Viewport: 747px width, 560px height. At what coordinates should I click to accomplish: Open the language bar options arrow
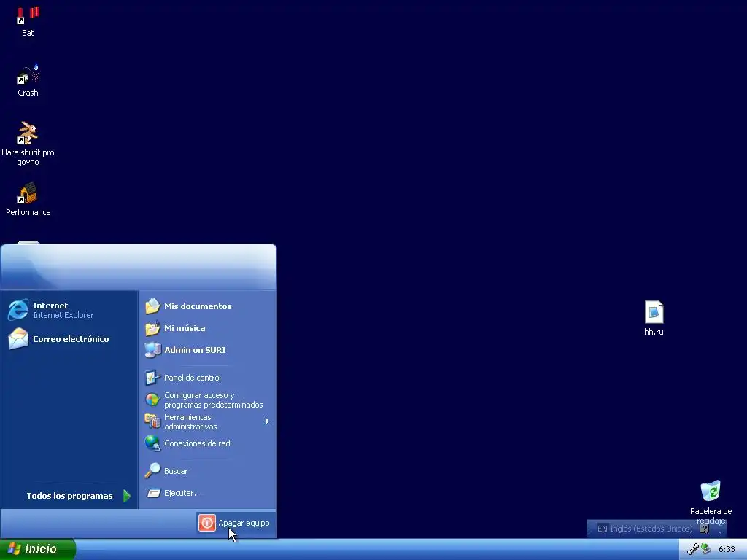(x=720, y=532)
